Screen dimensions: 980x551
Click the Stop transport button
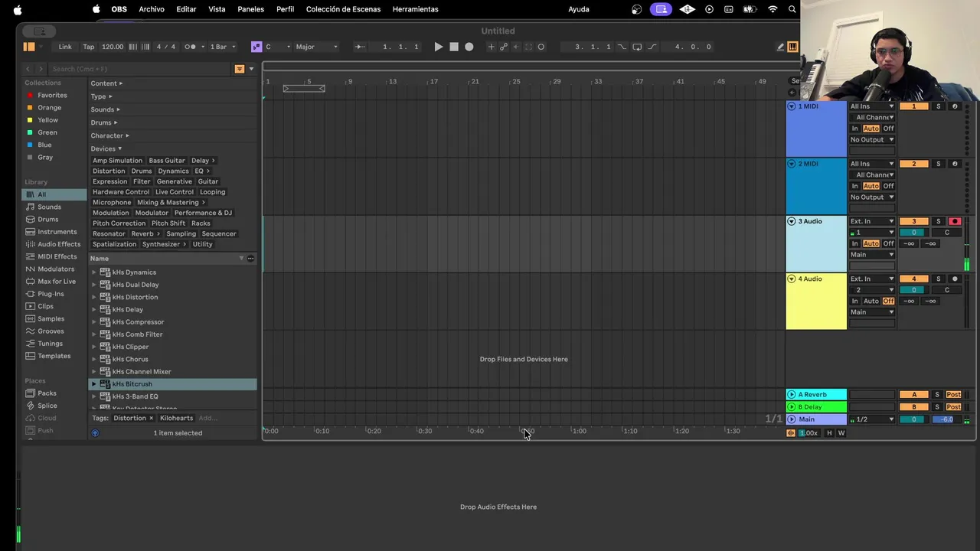point(454,47)
